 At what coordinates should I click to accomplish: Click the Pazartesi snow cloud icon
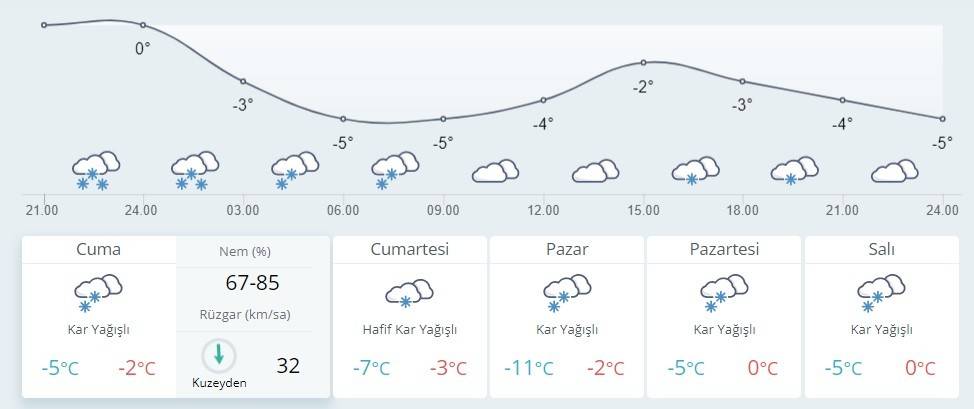(x=724, y=293)
